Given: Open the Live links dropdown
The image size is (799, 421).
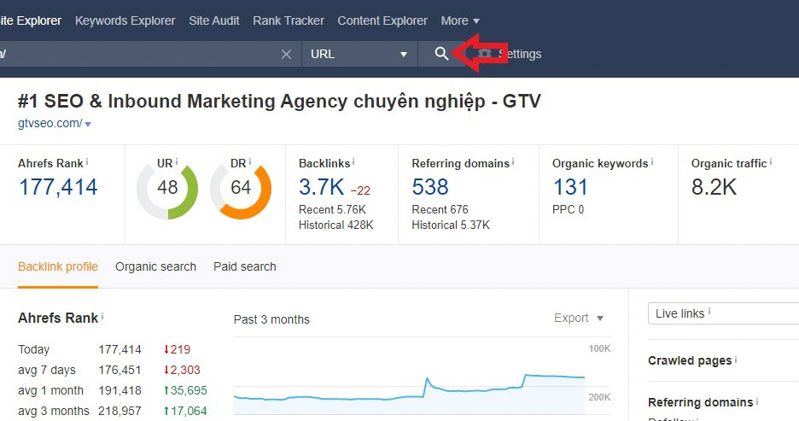Looking at the screenshot, I should (724, 313).
